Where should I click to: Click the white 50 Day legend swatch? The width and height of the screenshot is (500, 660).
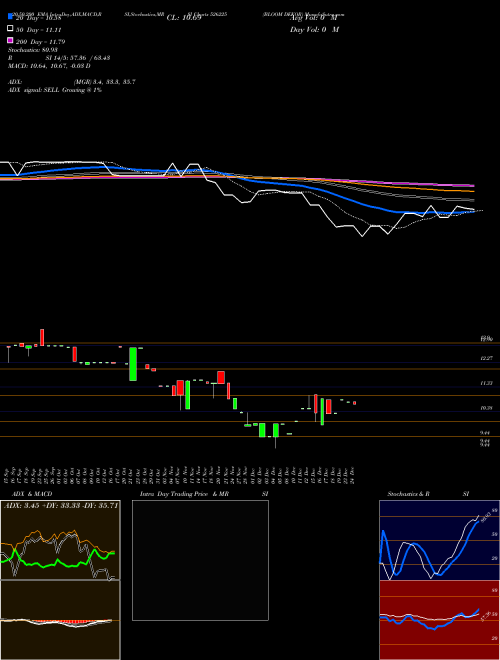coord(10,29)
